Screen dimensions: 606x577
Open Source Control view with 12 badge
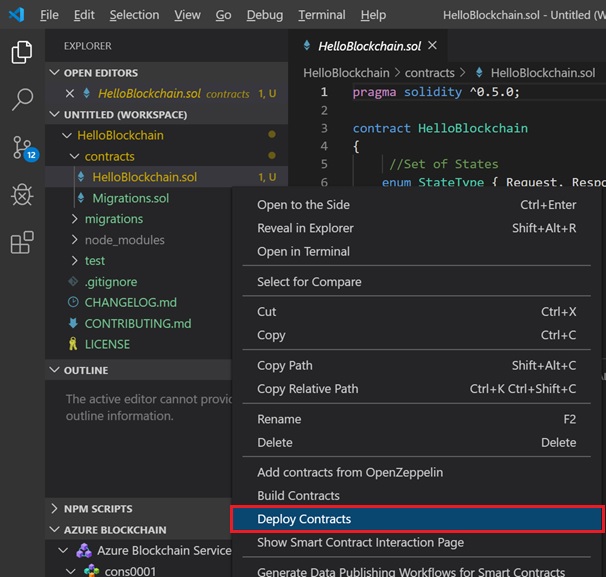pyautogui.click(x=24, y=148)
